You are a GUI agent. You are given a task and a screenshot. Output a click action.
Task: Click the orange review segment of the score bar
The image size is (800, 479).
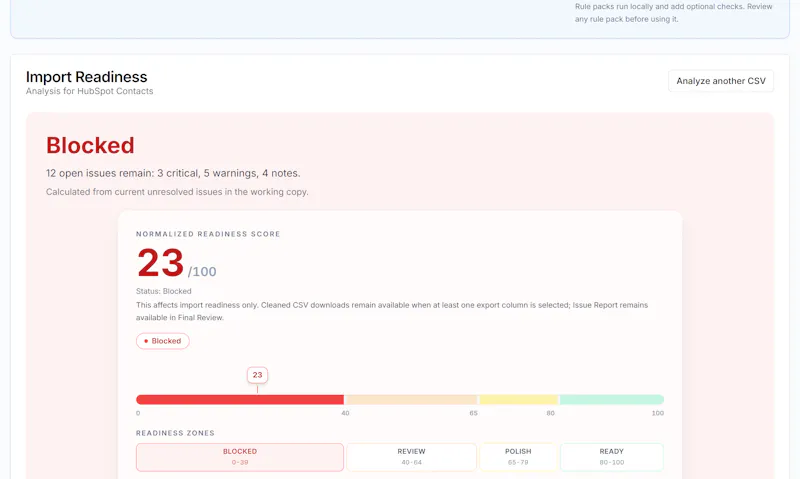pyautogui.click(x=411, y=399)
